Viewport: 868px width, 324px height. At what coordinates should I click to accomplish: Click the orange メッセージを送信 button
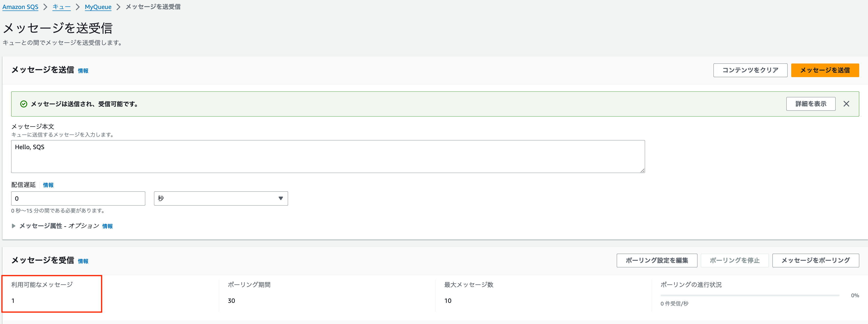coord(825,70)
